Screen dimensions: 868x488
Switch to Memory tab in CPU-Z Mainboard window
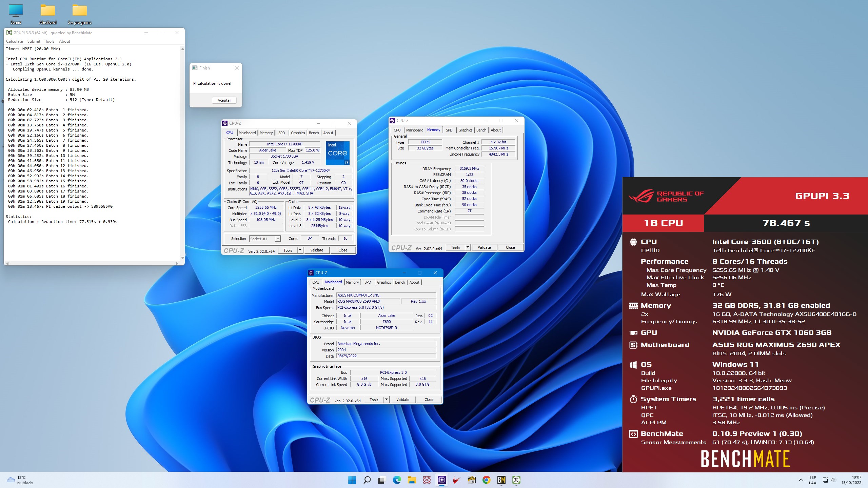pos(352,282)
